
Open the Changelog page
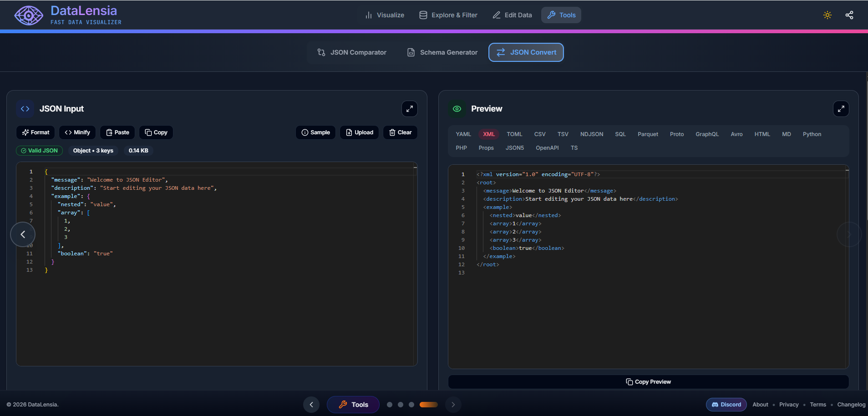tap(851, 405)
